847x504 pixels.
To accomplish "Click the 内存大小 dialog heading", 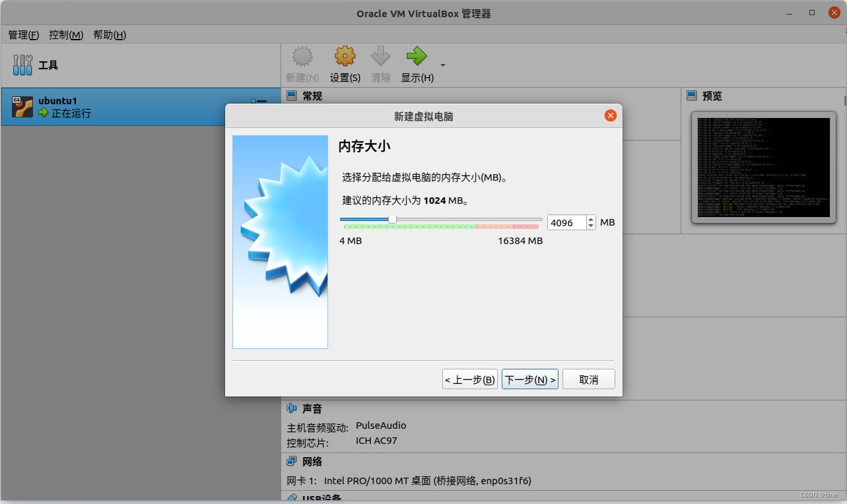I will [365, 146].
